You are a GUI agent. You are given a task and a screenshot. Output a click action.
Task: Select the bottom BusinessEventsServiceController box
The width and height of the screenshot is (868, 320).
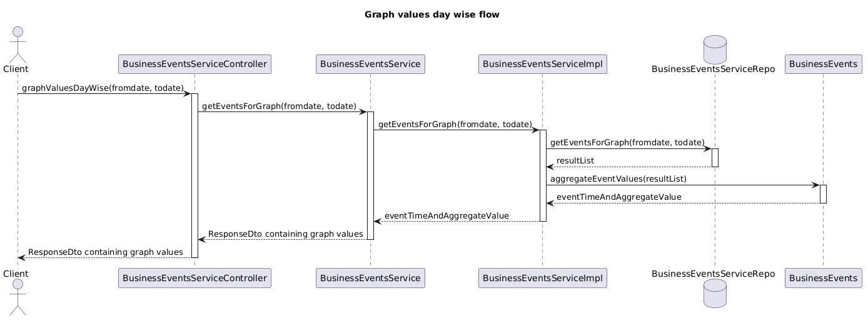194,277
